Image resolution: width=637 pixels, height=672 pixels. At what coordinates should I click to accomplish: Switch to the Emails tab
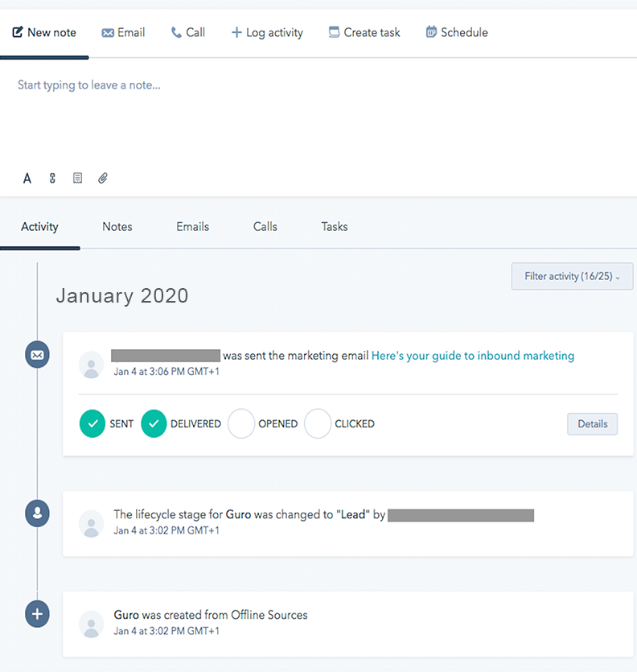193,227
